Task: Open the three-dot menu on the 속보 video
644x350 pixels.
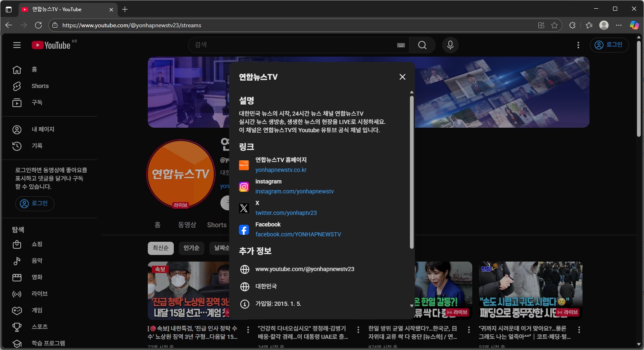Action: [x=248, y=329]
